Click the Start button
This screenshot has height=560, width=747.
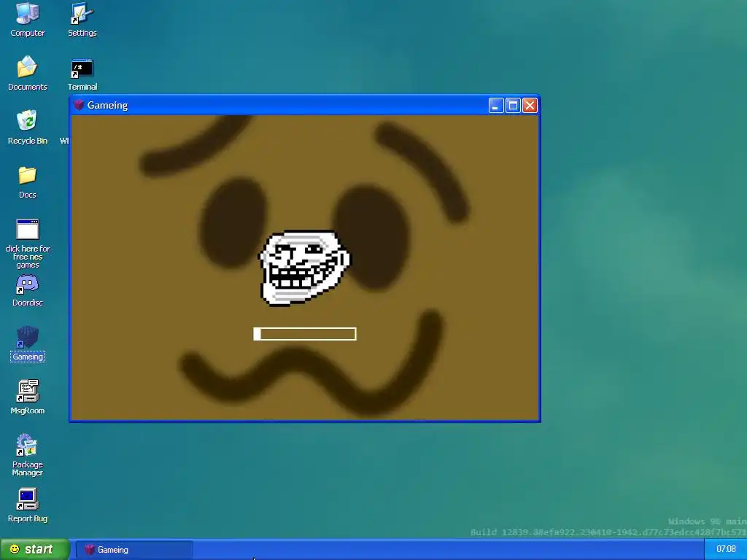tap(35, 550)
